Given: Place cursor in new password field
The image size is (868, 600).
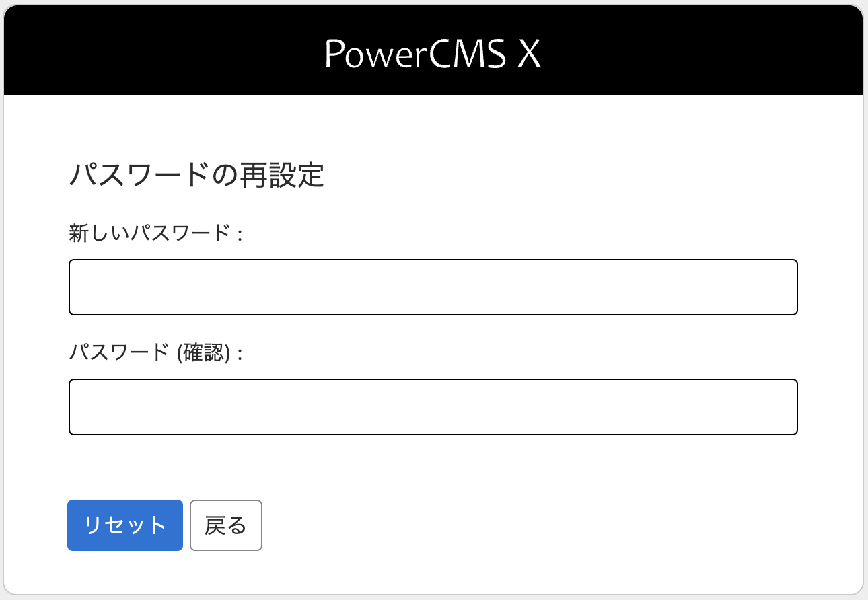Looking at the screenshot, I should point(433,287).
